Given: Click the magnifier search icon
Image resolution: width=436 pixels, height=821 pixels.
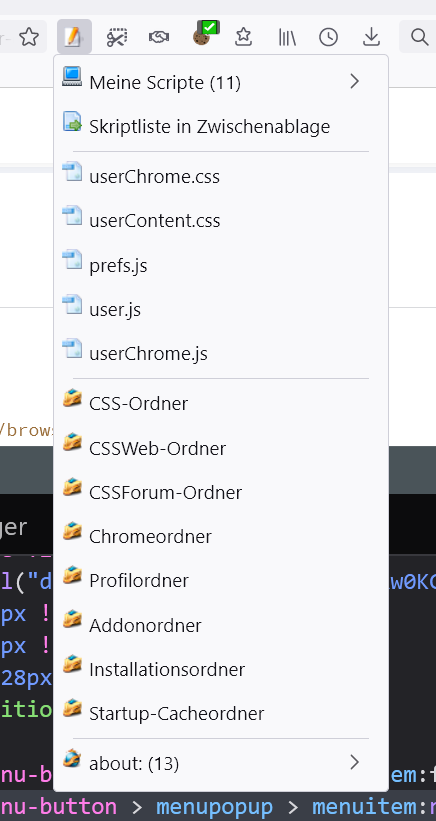Looking at the screenshot, I should (419, 37).
